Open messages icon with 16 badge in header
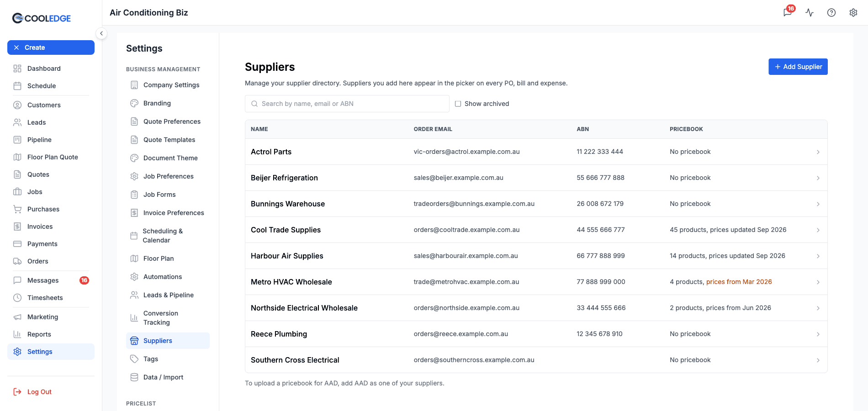This screenshot has width=868, height=411. (788, 12)
